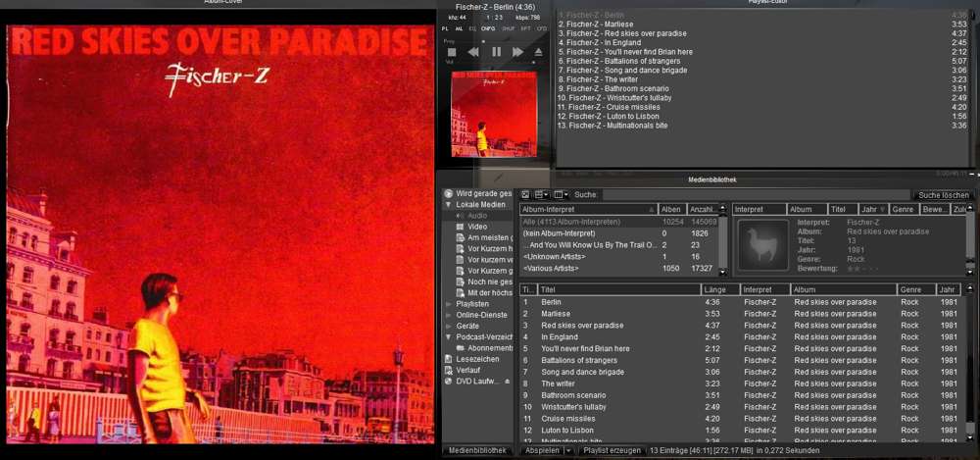Toggle the SHUF shuffle mode
Screen dimensions: 980x460
[509, 29]
